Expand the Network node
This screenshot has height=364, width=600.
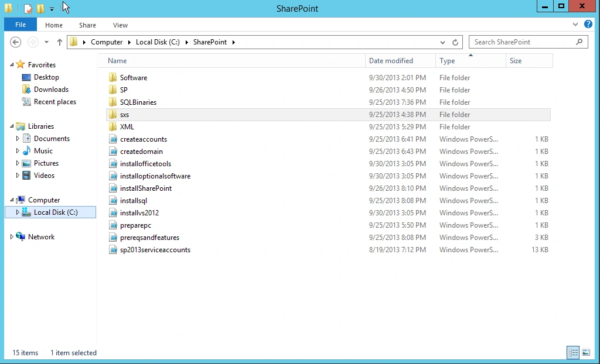[12, 236]
